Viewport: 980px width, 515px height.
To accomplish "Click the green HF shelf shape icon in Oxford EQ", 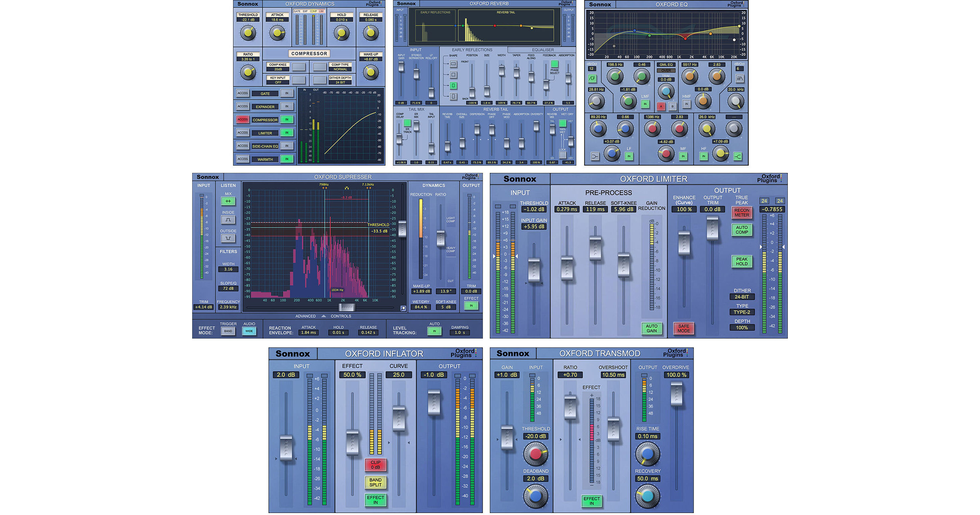I will click(737, 156).
